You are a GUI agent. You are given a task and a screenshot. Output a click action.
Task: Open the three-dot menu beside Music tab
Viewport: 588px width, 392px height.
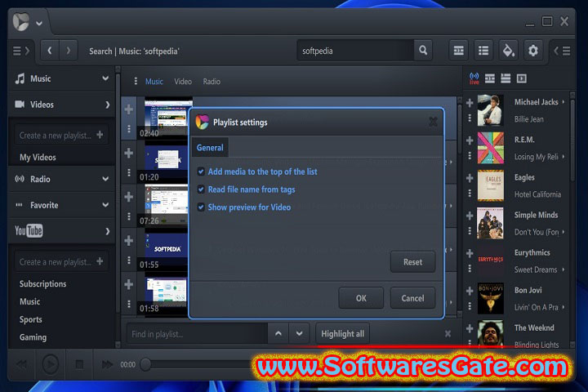pyautogui.click(x=136, y=82)
